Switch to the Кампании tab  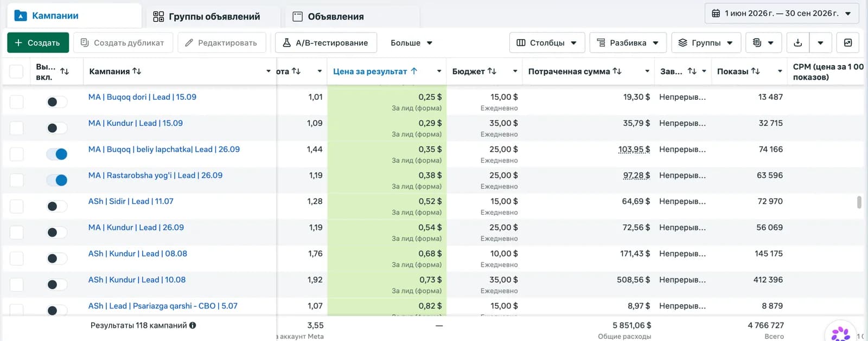click(x=74, y=16)
